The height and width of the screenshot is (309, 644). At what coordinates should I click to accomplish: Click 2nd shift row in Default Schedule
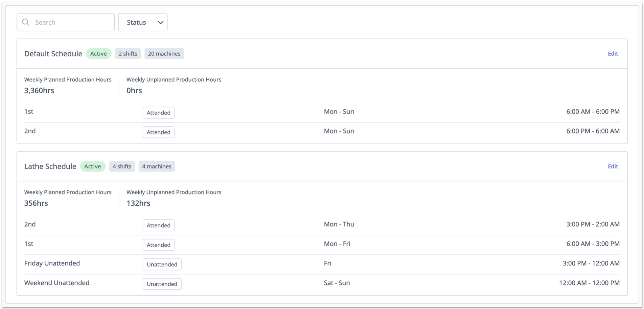coord(322,132)
